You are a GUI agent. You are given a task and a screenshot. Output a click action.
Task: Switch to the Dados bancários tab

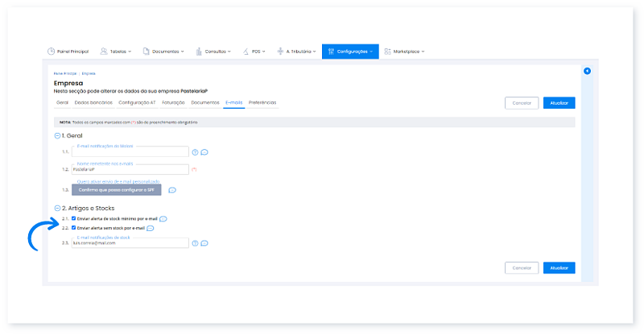(x=93, y=102)
